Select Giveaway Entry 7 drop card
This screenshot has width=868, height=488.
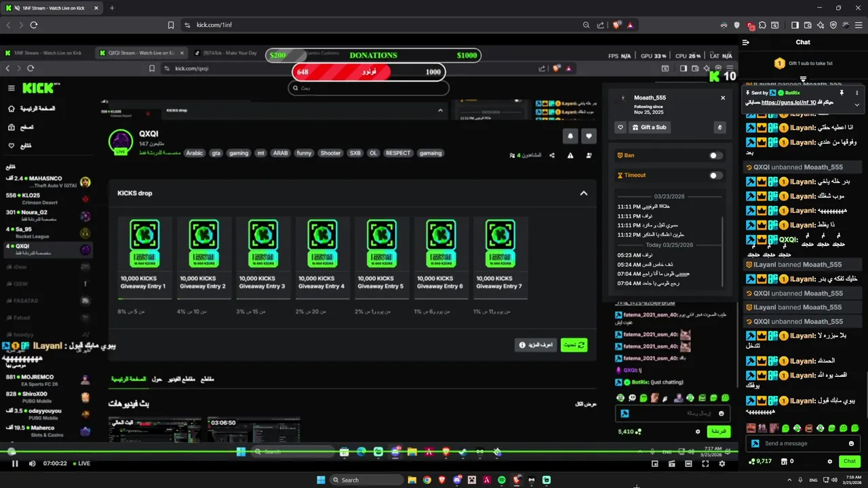499,257
